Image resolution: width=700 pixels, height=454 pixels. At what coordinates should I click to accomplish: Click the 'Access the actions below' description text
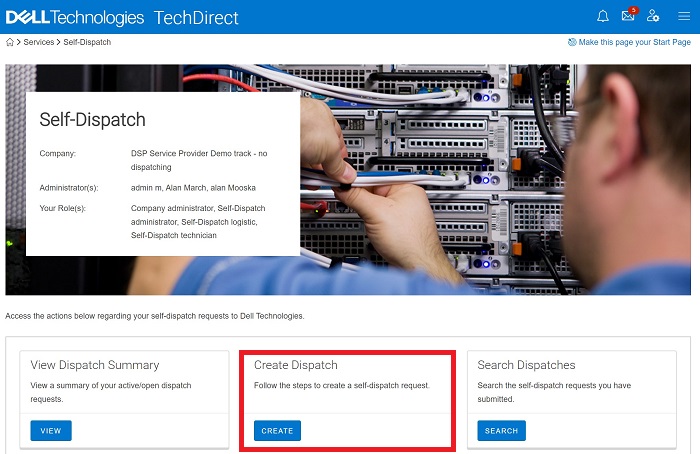(155, 316)
